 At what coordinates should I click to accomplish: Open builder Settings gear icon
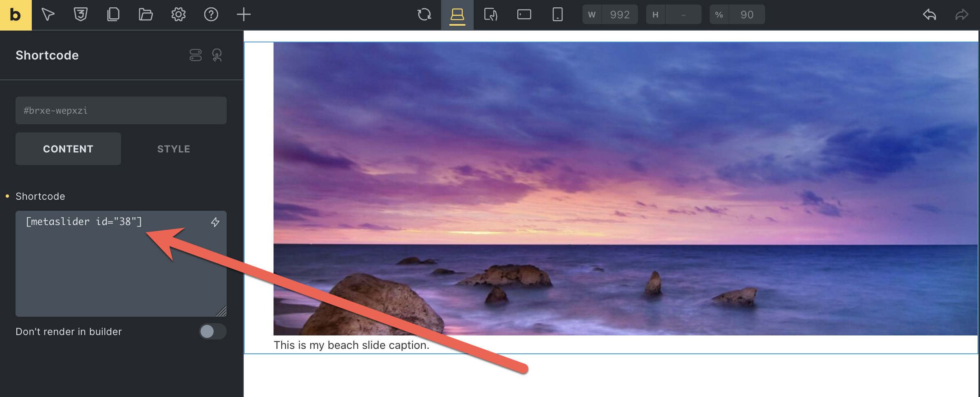click(178, 15)
